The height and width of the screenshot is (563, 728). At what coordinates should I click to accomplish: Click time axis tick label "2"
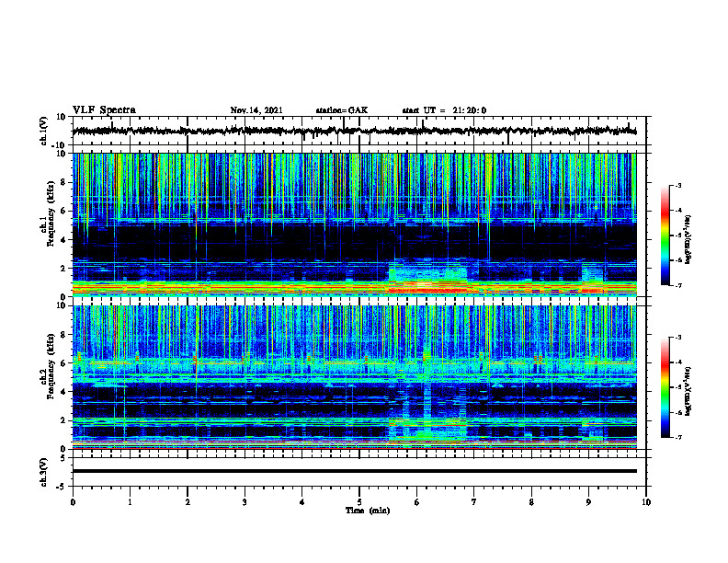[x=188, y=502]
